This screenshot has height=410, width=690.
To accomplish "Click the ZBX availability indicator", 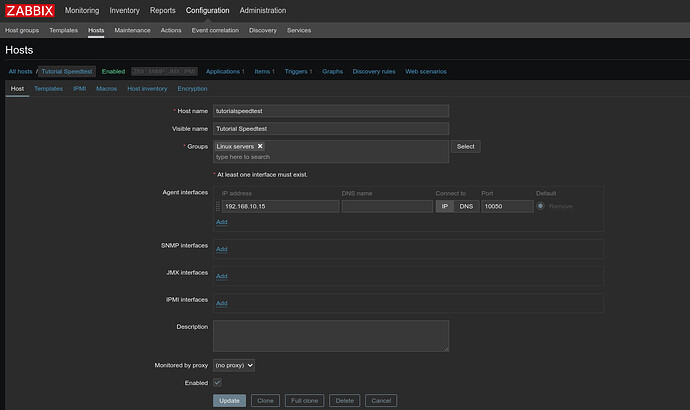I will pyautogui.click(x=139, y=71).
